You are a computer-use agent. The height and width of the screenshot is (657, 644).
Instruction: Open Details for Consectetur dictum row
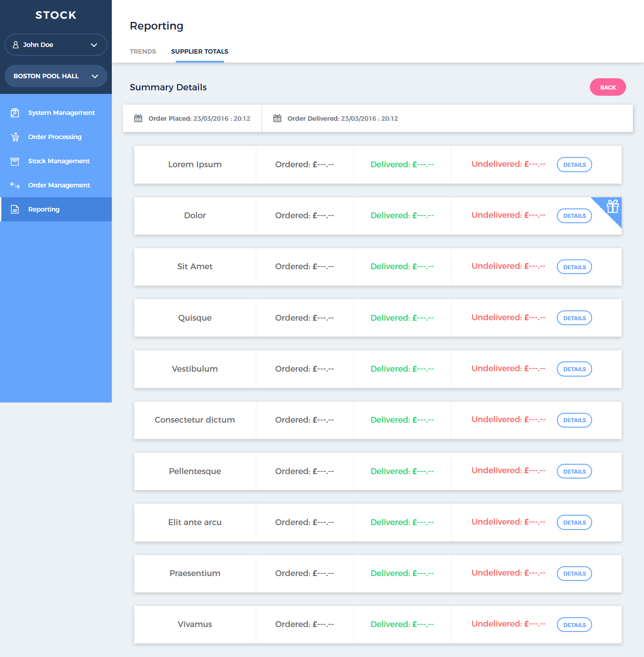(574, 420)
